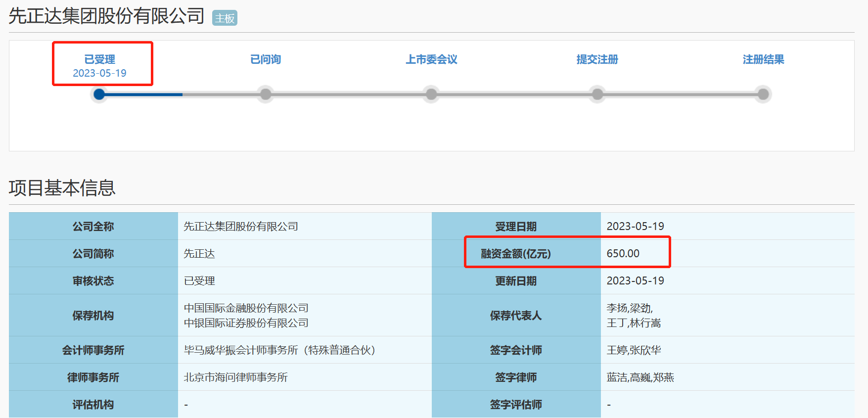This screenshot has height=418, width=868.
Task: Click the 上市委会议 stage label
Action: (431, 59)
